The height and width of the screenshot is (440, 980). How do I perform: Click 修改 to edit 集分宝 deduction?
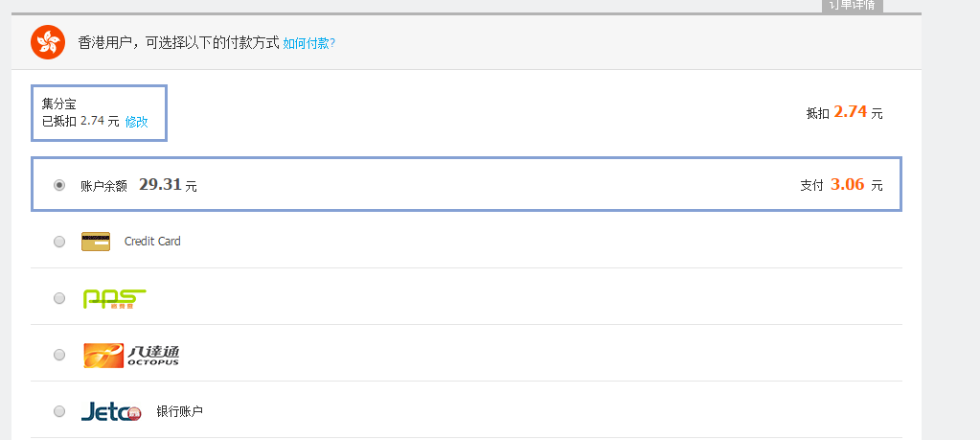(137, 122)
